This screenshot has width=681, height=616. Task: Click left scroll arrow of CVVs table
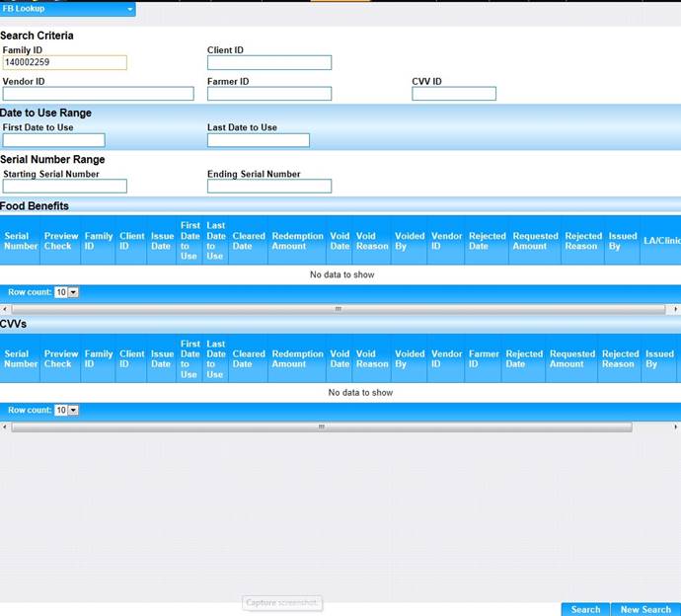(x=4, y=426)
